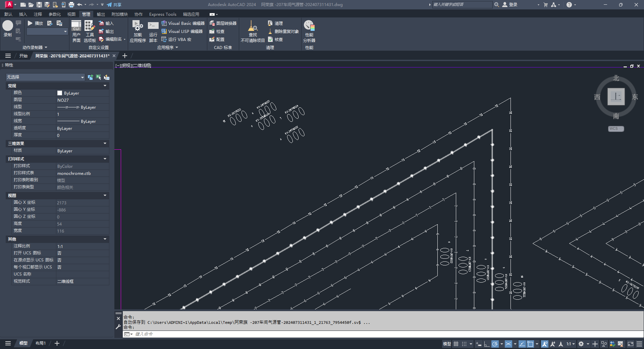The height and width of the screenshot is (349, 644).
Task: Open the Performance Analyzer
Action: tap(309, 31)
